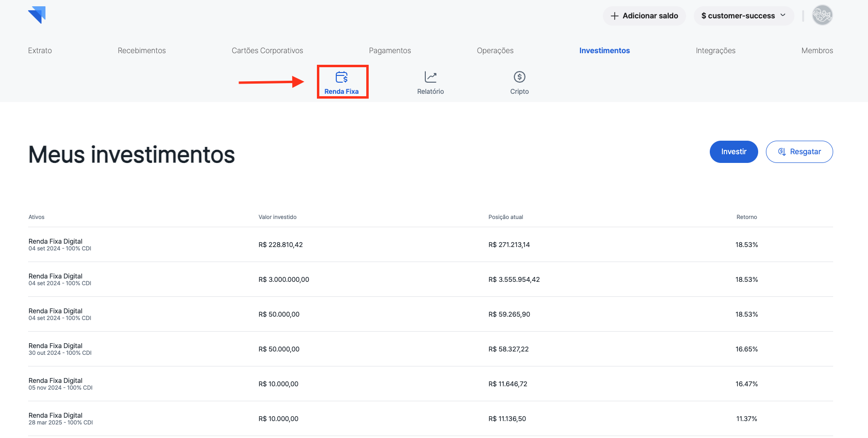This screenshot has height=438, width=868.
Task: Select the Operações tab
Action: (495, 51)
